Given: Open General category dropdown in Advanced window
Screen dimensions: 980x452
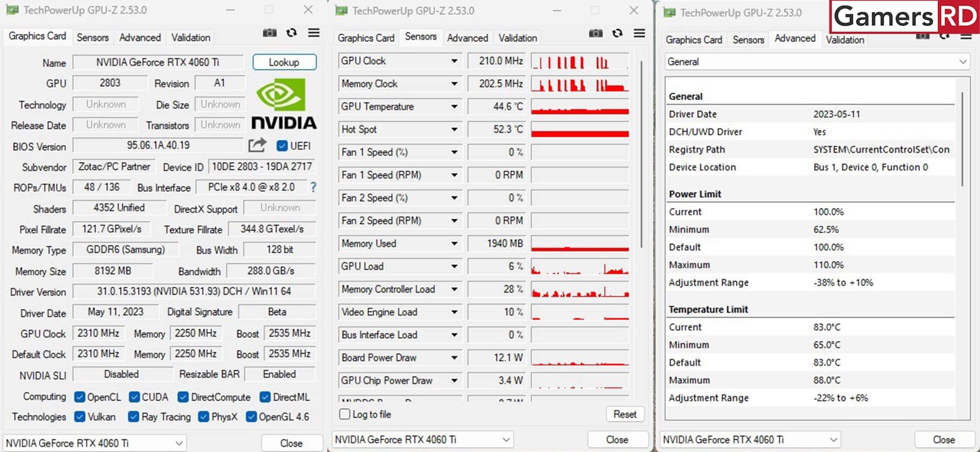Looking at the screenshot, I should (x=817, y=61).
